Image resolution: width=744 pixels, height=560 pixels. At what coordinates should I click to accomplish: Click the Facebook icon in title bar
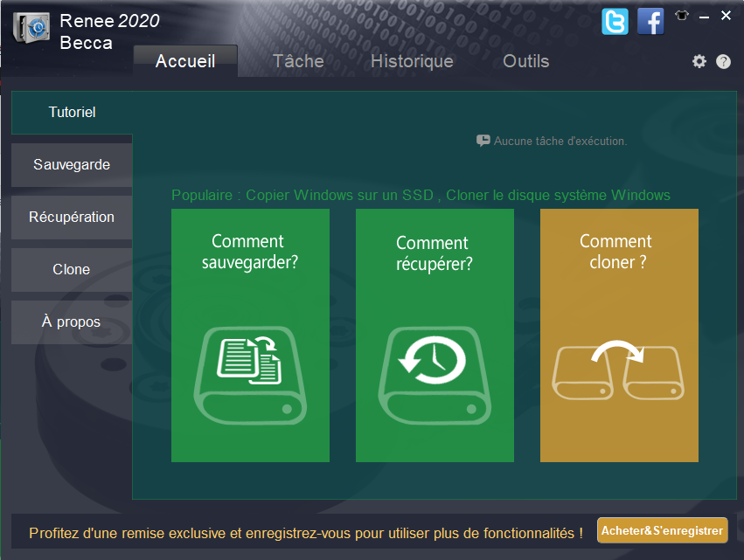(x=650, y=21)
